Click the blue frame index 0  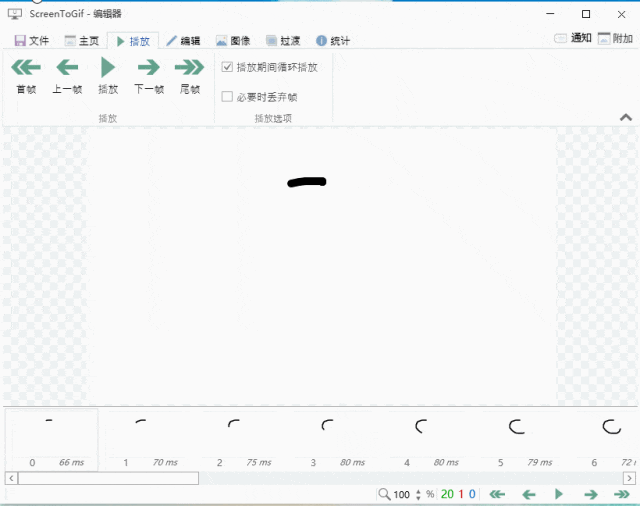(x=472, y=494)
